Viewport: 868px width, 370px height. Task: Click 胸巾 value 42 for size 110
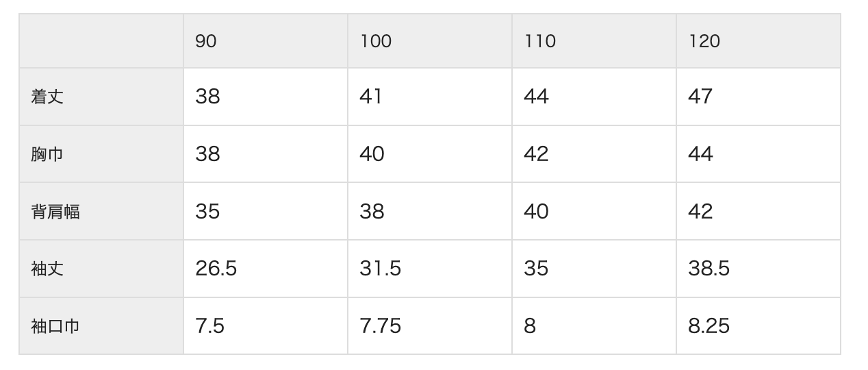[536, 154]
